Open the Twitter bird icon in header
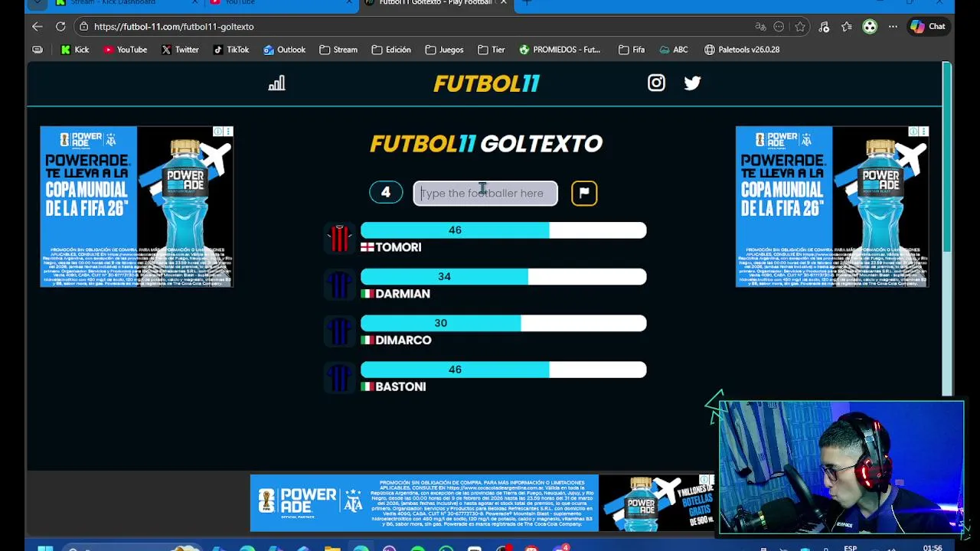Screen dimensions: 980x551 [x=692, y=83]
